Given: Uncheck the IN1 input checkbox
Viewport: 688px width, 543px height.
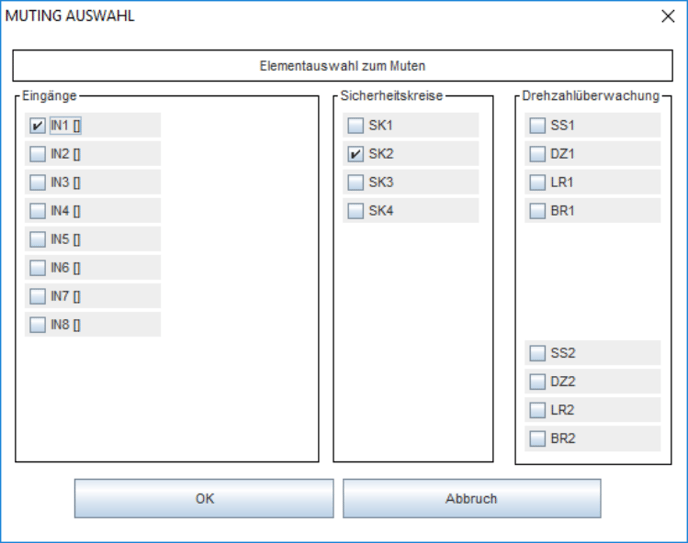Looking at the screenshot, I should 37,126.
